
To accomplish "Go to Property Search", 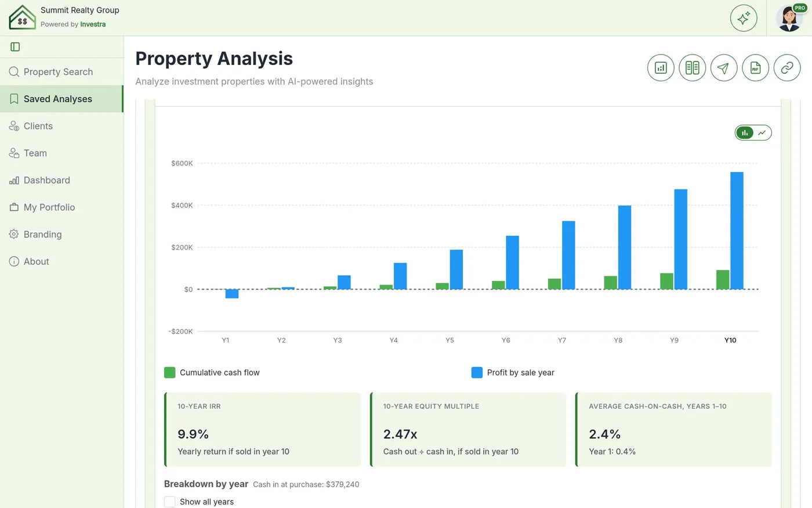I will pos(61,72).
